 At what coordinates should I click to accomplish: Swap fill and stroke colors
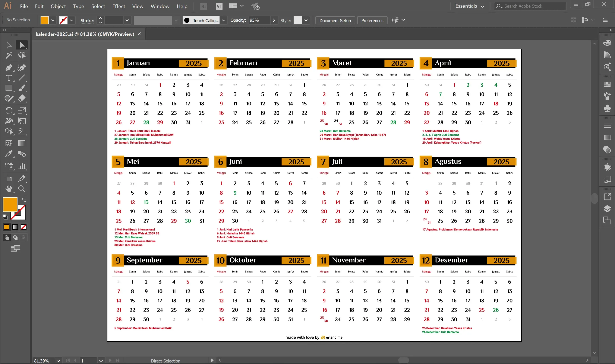24,200
